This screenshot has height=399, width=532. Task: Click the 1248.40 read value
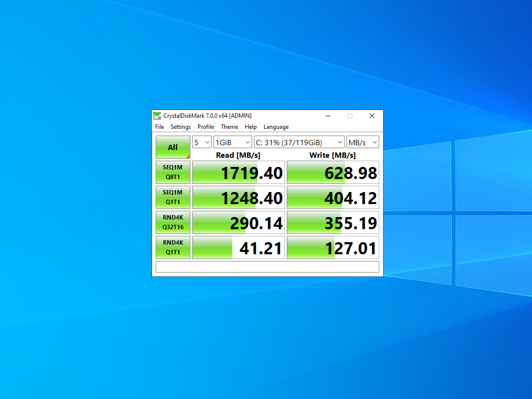coord(239,197)
